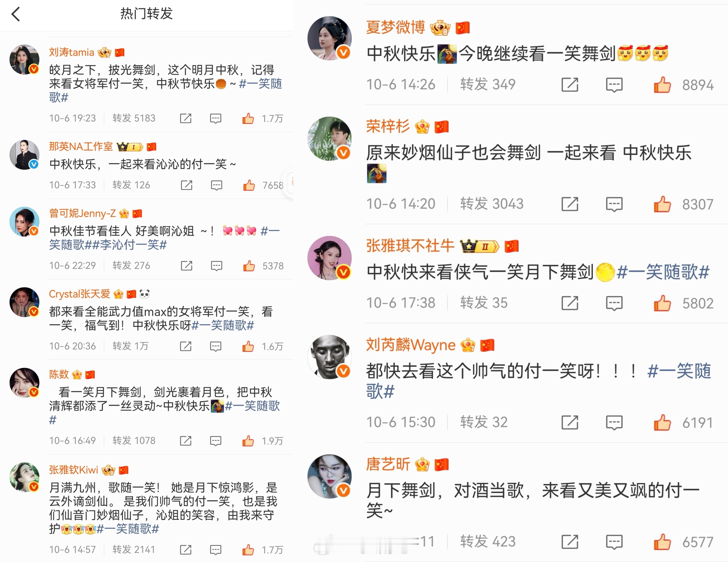Screen dimensions: 728x562
Task: Repost 曾可妮Jenny-Z's post via share icon
Action: point(186,266)
